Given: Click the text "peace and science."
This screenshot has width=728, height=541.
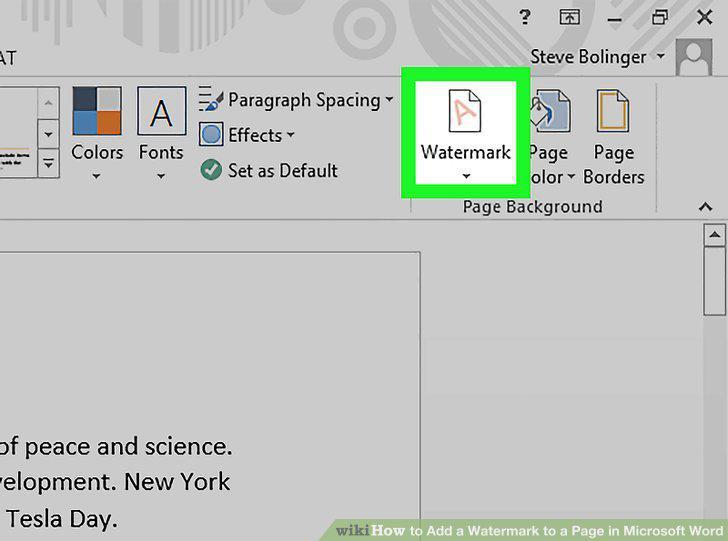Looking at the screenshot, I should (128, 447).
